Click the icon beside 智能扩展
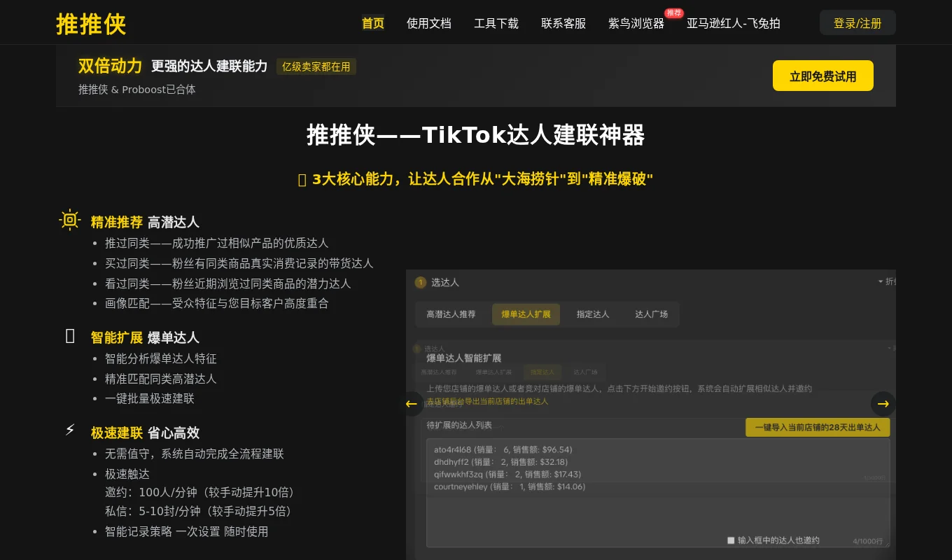This screenshot has width=952, height=560. 70,335
